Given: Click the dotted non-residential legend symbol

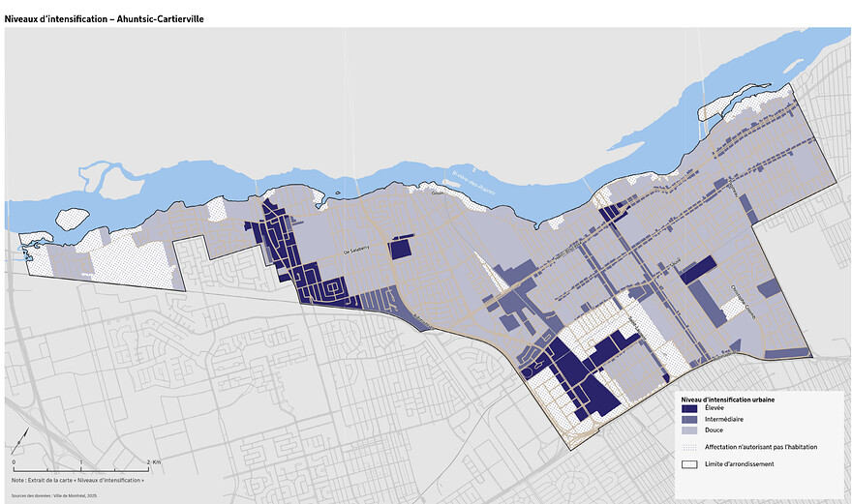Looking at the screenshot, I should [688, 448].
